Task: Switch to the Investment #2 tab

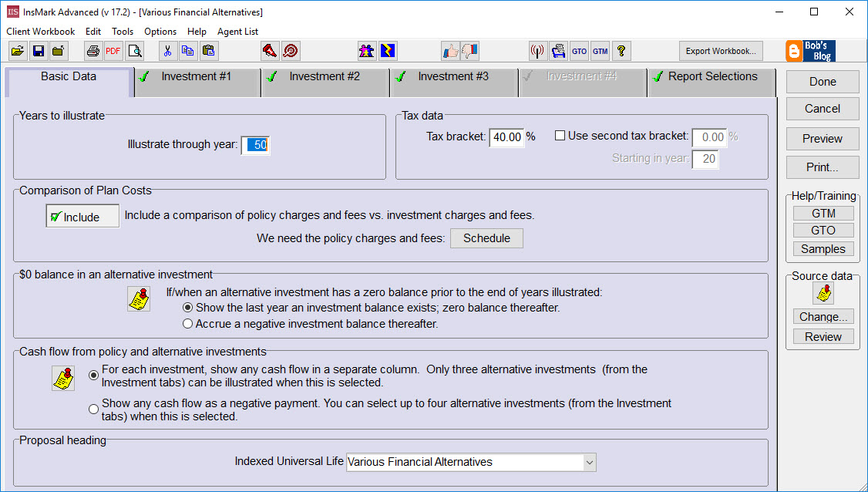Action: [325, 76]
